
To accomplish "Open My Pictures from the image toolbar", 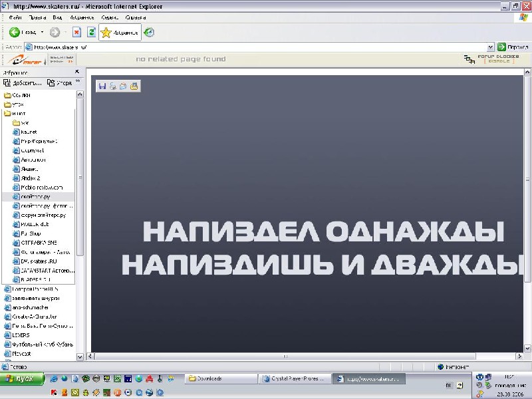I will 134,86.
